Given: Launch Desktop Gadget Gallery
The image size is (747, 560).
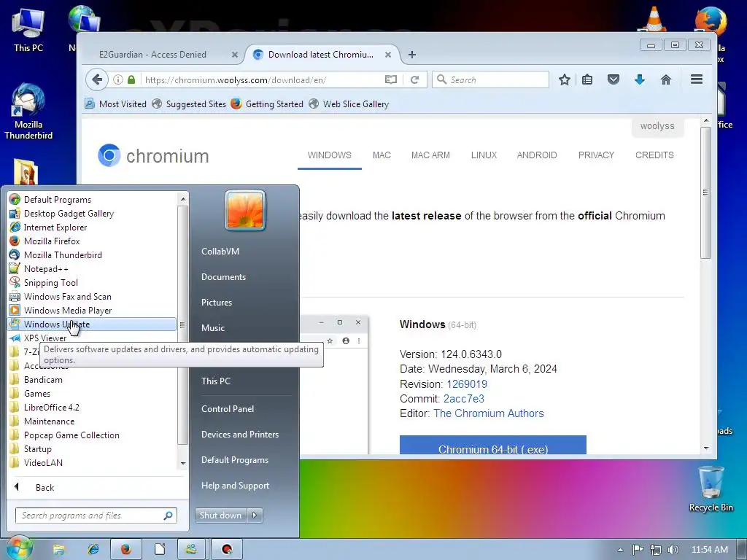Looking at the screenshot, I should [92, 214].
